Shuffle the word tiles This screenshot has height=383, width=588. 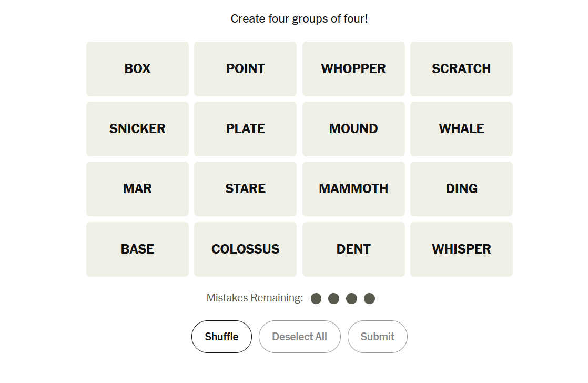pos(221,337)
